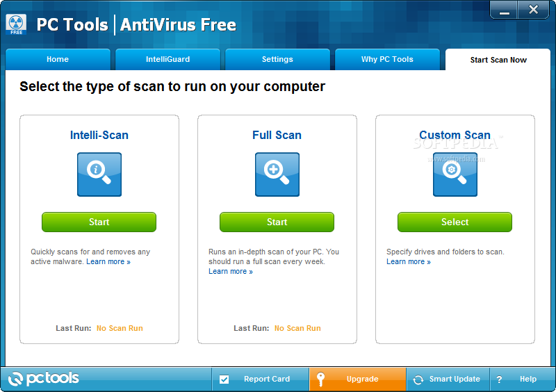Follow the Full Scan Learn more link
Screen dimensions: 556x392
(230, 272)
